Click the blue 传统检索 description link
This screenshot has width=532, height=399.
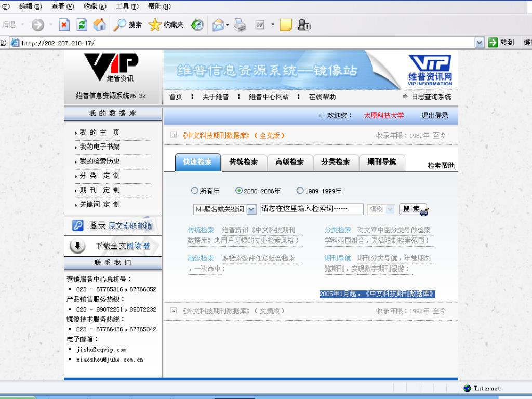click(x=201, y=230)
